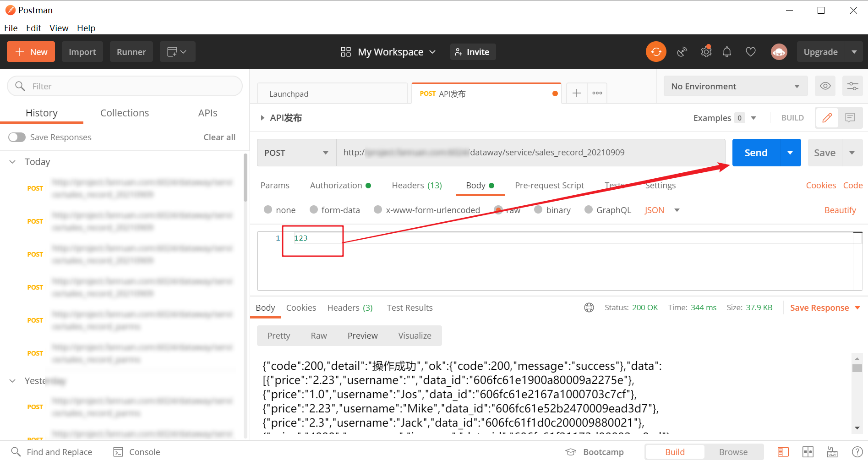Image resolution: width=868 pixels, height=461 pixels.
Task: Open Bootcamp
Action: pyautogui.click(x=595, y=452)
